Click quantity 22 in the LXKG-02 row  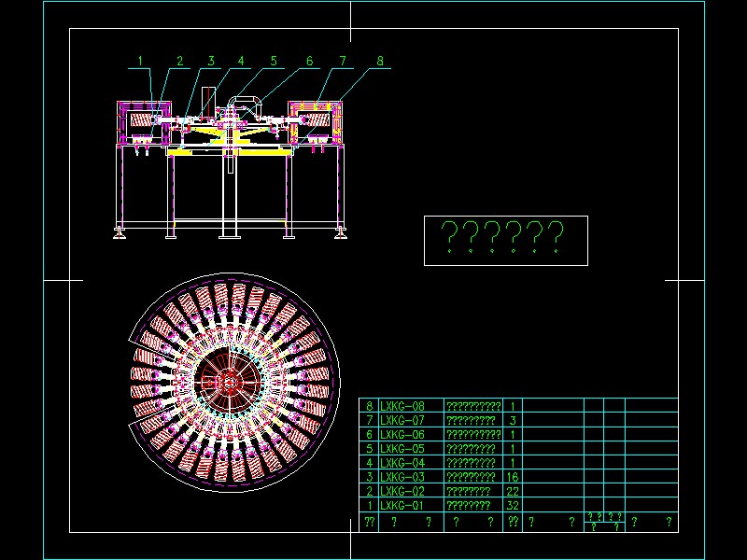pos(513,492)
